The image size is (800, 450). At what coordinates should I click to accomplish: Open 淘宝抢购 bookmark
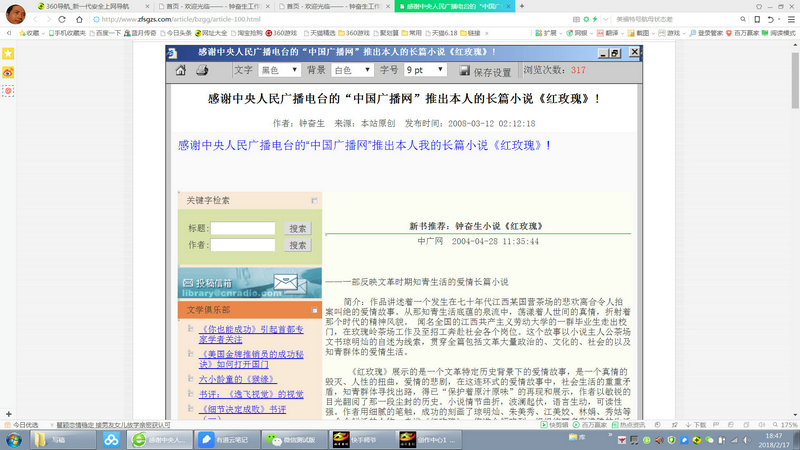click(246, 33)
